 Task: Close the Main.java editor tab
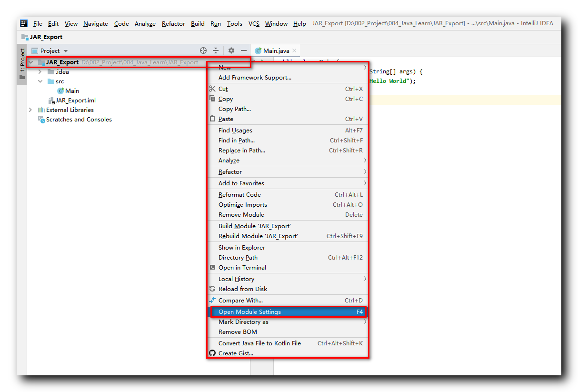[x=294, y=50]
